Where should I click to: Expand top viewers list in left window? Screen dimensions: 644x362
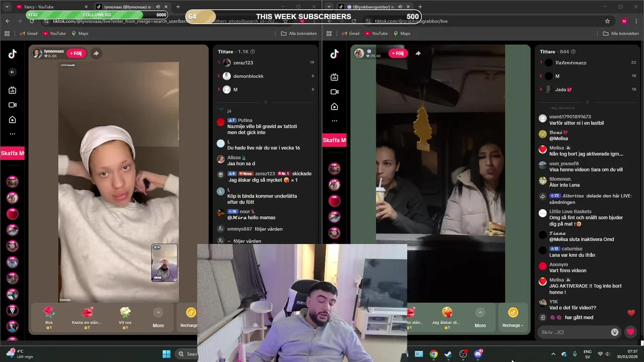(265, 103)
